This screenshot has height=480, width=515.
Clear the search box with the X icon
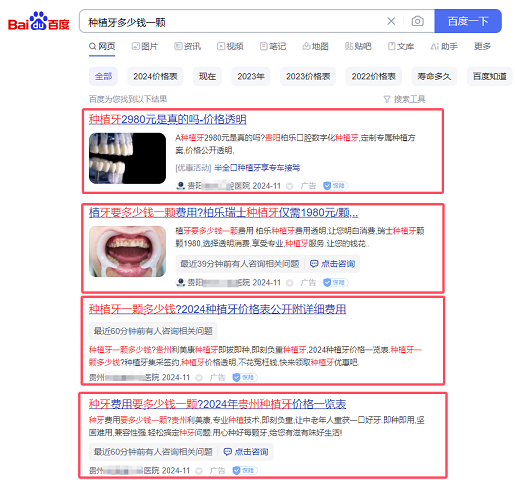(391, 21)
